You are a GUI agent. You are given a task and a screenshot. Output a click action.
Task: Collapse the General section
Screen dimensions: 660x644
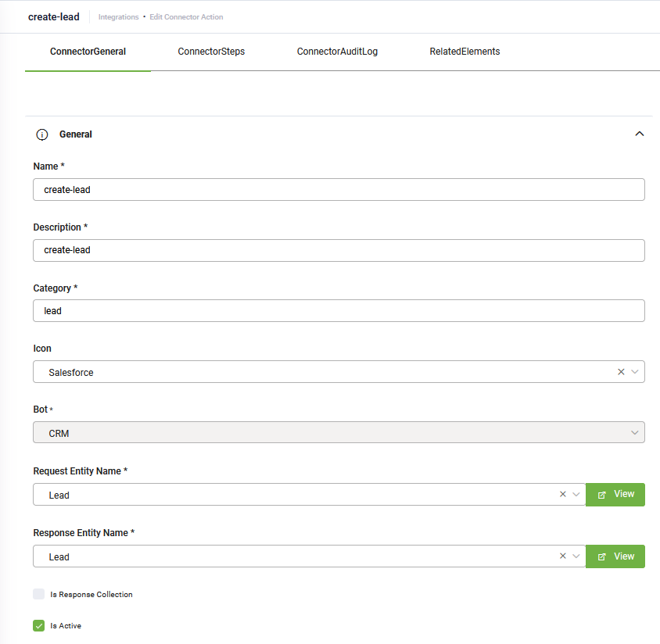click(x=639, y=134)
